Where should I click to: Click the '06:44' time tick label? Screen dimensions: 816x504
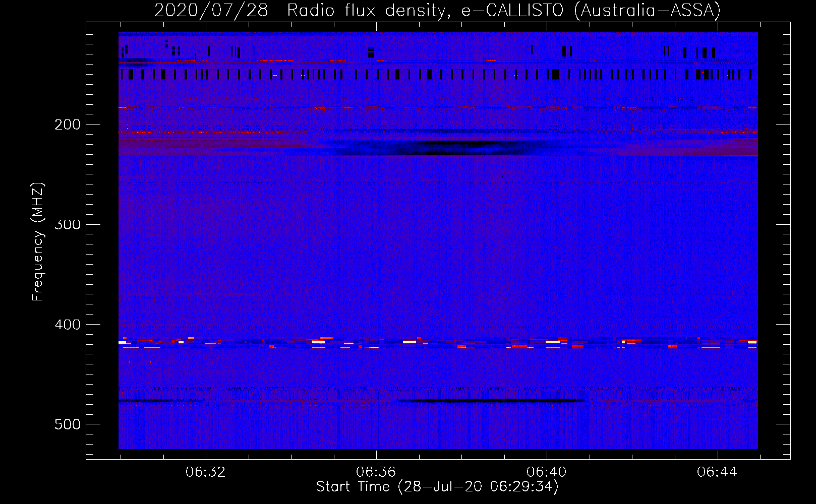(717, 472)
